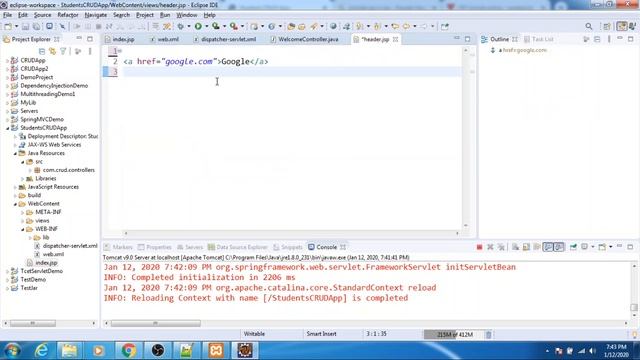Collapse the WEB-INF folder

[x=22, y=229]
